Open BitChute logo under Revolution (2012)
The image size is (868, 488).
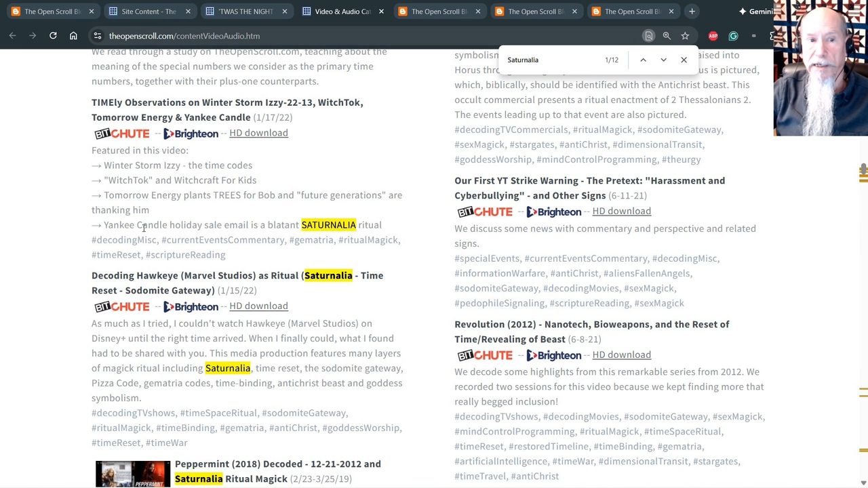485,355
